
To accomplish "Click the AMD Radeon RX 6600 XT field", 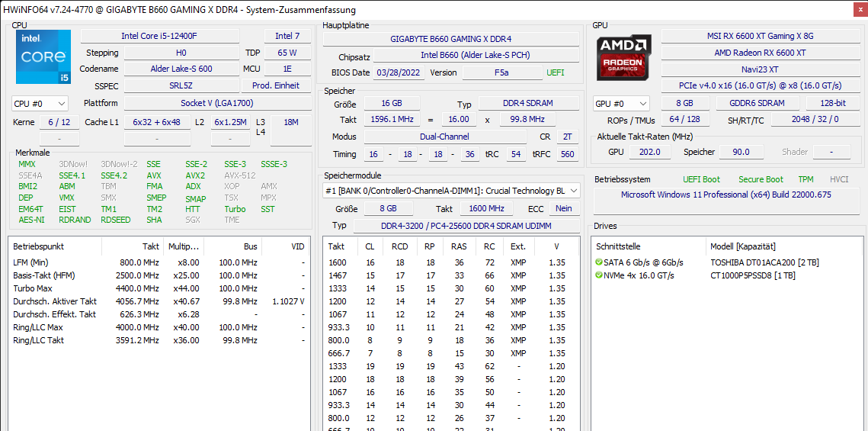I will click(760, 53).
